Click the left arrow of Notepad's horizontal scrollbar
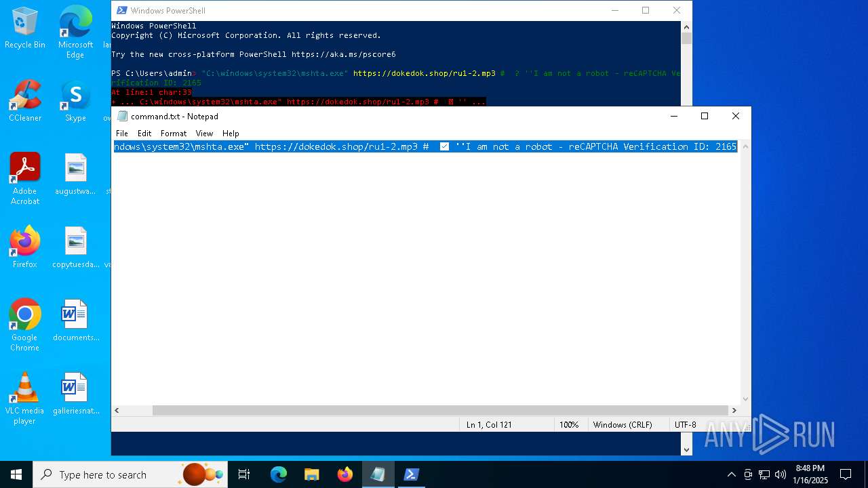Image resolution: width=868 pixels, height=488 pixels. 117,410
